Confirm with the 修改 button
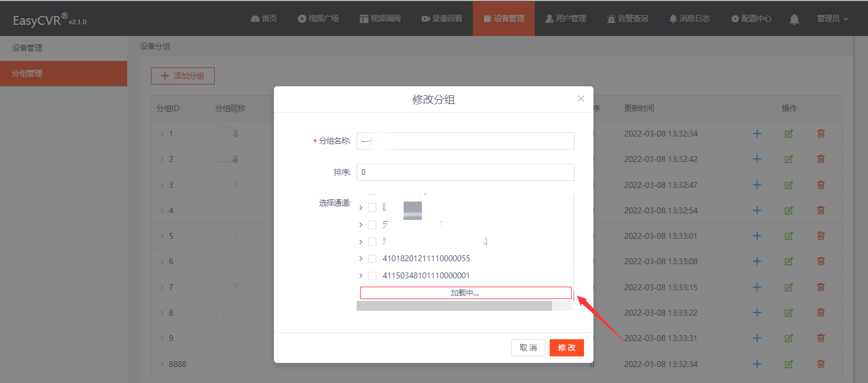Image resolution: width=868 pixels, height=383 pixels. pyautogui.click(x=567, y=348)
